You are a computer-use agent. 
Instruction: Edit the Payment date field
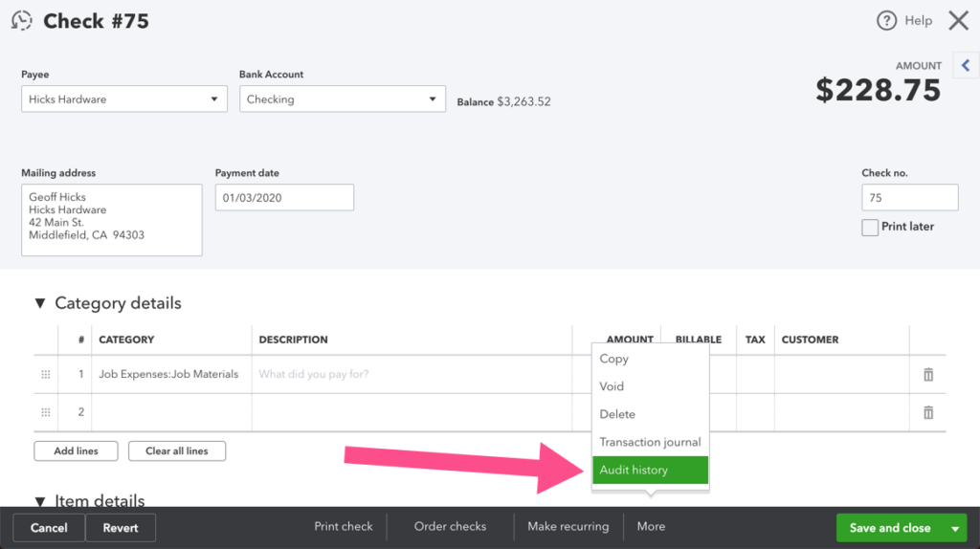point(284,197)
